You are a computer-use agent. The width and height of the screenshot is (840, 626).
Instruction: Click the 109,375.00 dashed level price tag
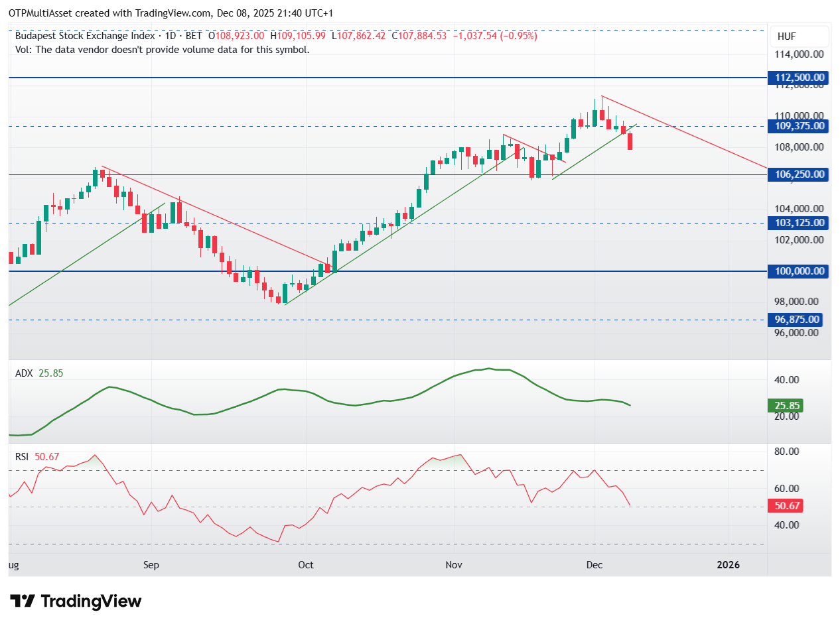tap(798, 126)
